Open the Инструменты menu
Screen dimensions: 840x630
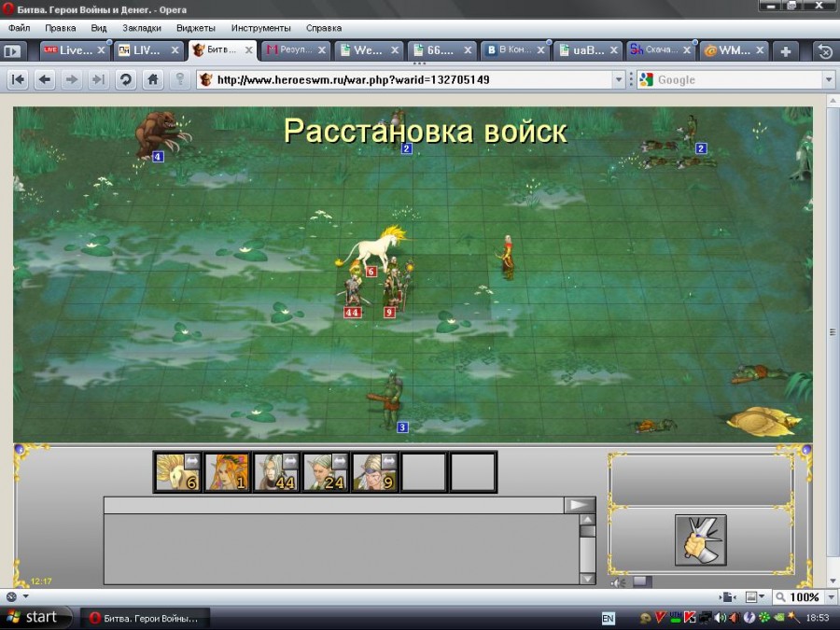click(x=261, y=28)
